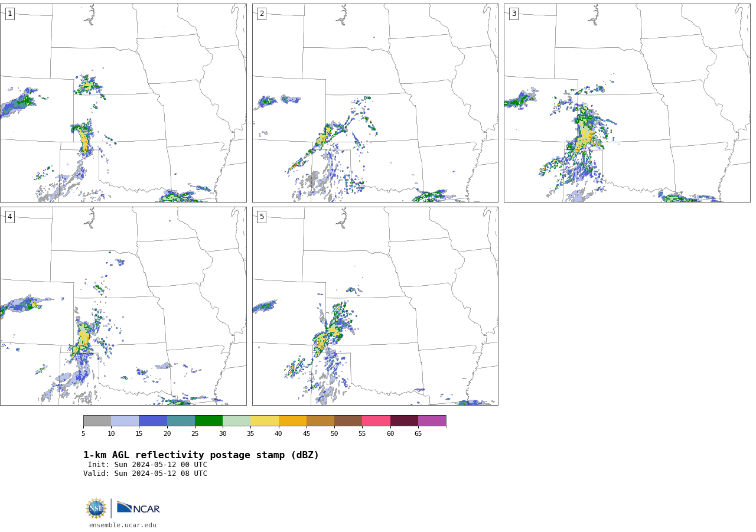
Task: Open ensemble member 5 reflectivity map
Action: [x=375, y=306]
